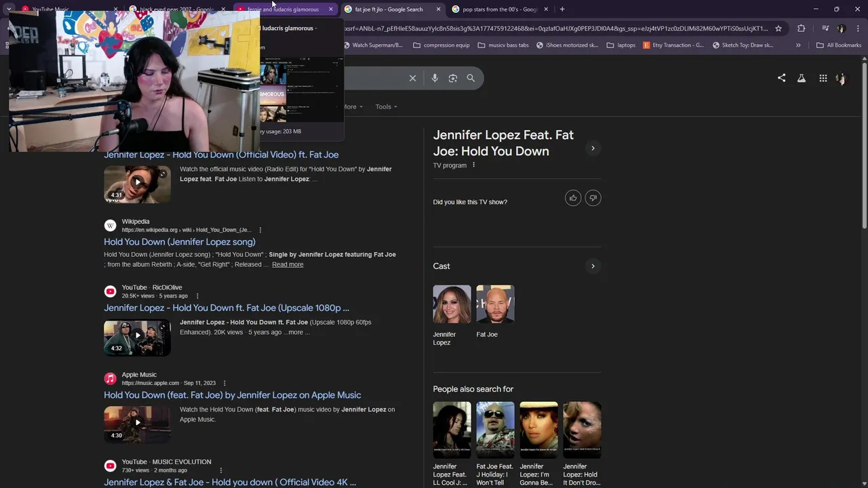Open Official Video 4K result link

pos(230,482)
